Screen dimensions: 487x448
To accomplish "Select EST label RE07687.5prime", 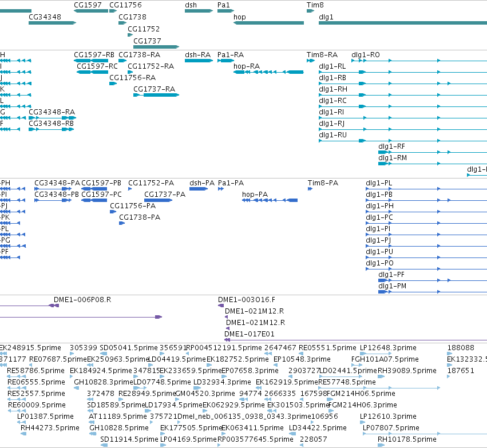I will click(58, 359).
